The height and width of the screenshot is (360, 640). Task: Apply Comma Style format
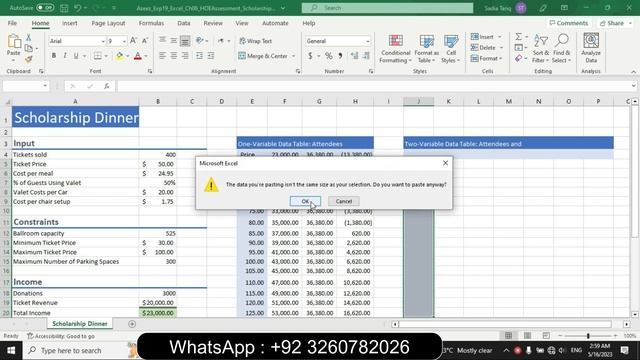pyautogui.click(x=340, y=56)
